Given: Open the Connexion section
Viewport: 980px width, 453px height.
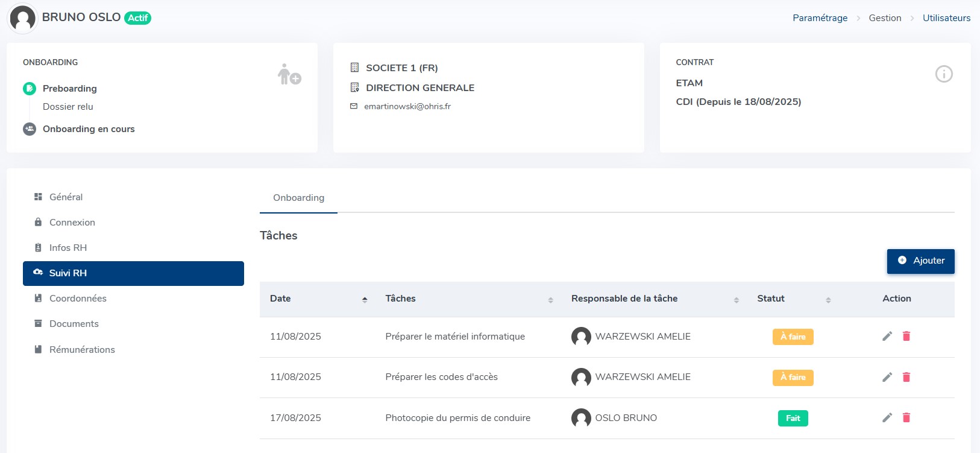Looking at the screenshot, I should (x=133, y=223).
